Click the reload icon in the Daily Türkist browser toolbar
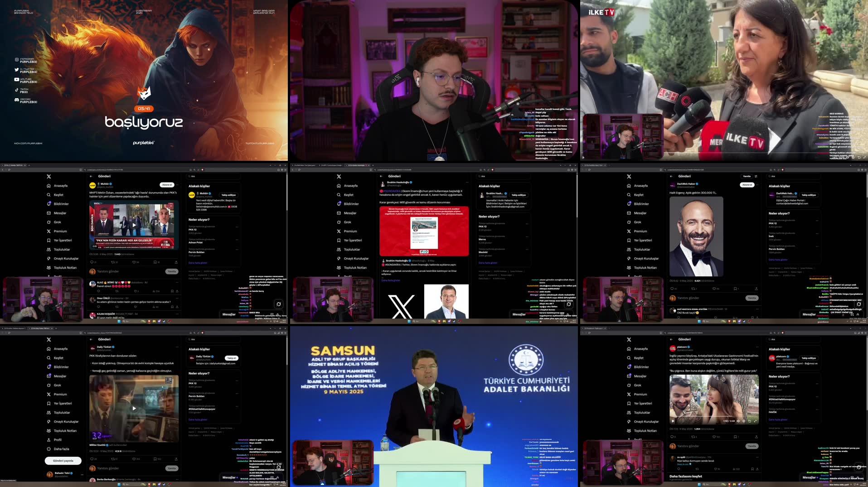The image size is (868, 487). (9, 333)
